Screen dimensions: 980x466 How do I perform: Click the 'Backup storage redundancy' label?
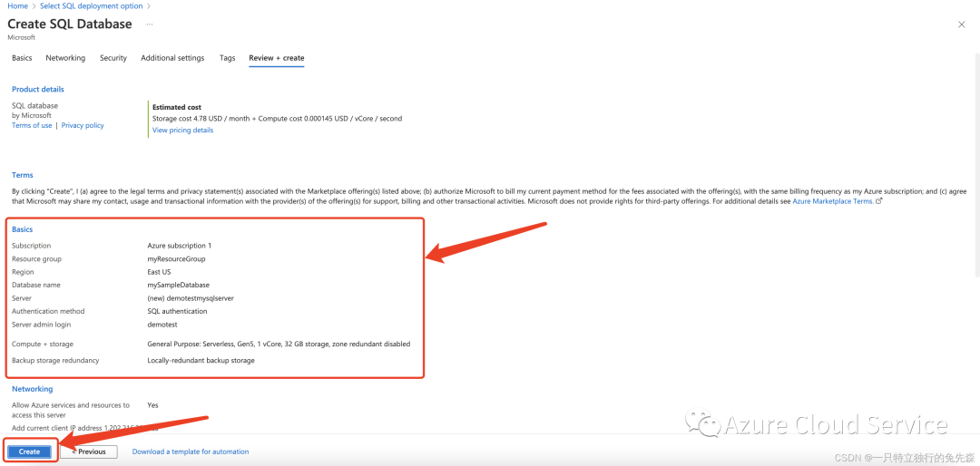(55, 361)
